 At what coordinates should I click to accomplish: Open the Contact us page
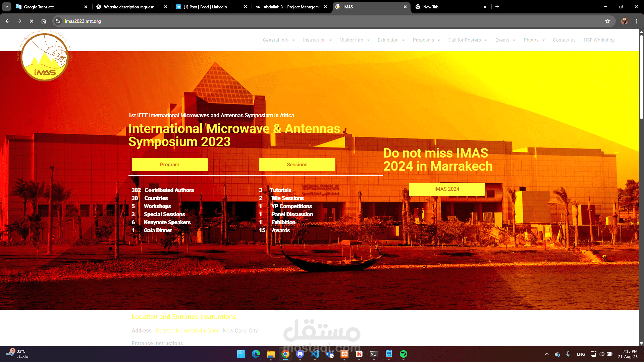(564, 40)
